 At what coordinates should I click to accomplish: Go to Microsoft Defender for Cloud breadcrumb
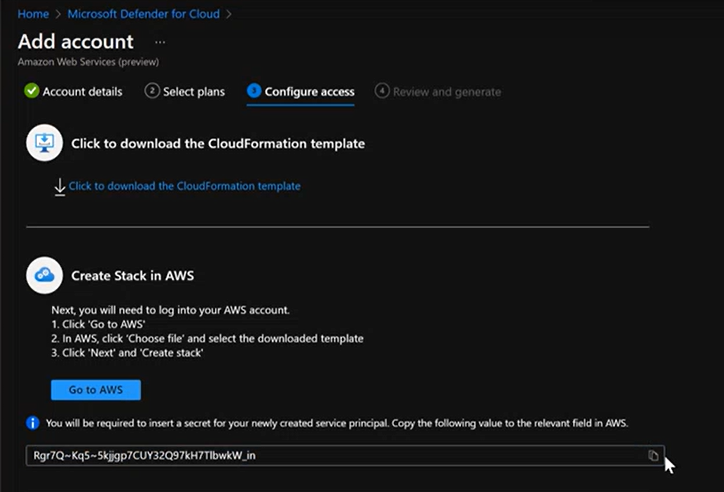144,14
